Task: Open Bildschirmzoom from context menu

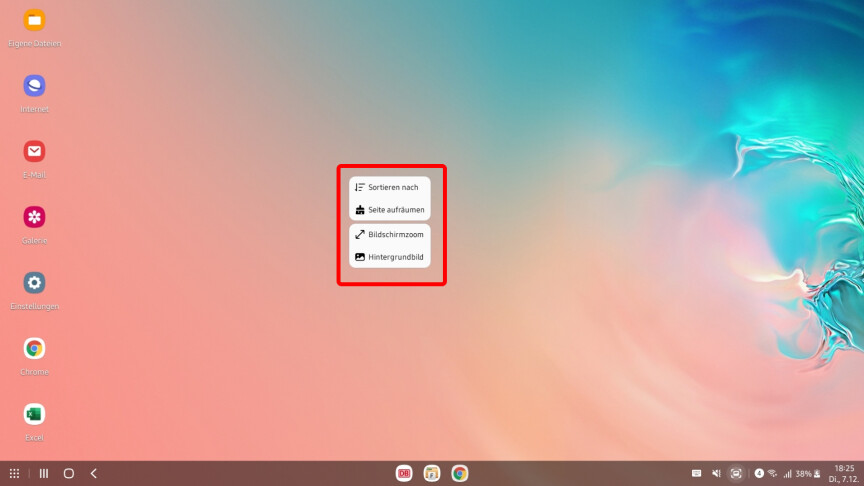Action: [390, 235]
